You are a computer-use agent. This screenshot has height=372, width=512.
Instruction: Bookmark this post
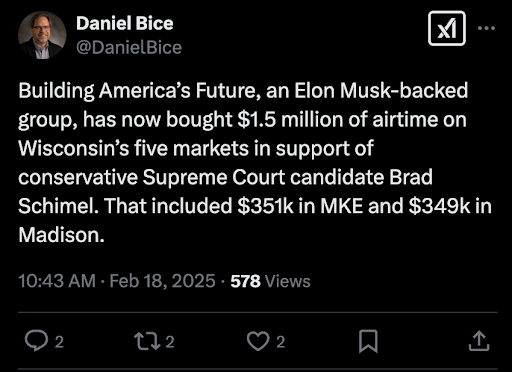click(x=368, y=341)
